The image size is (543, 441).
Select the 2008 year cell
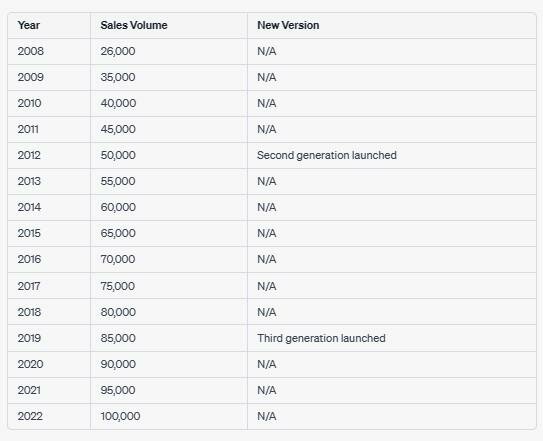[x=49, y=51]
